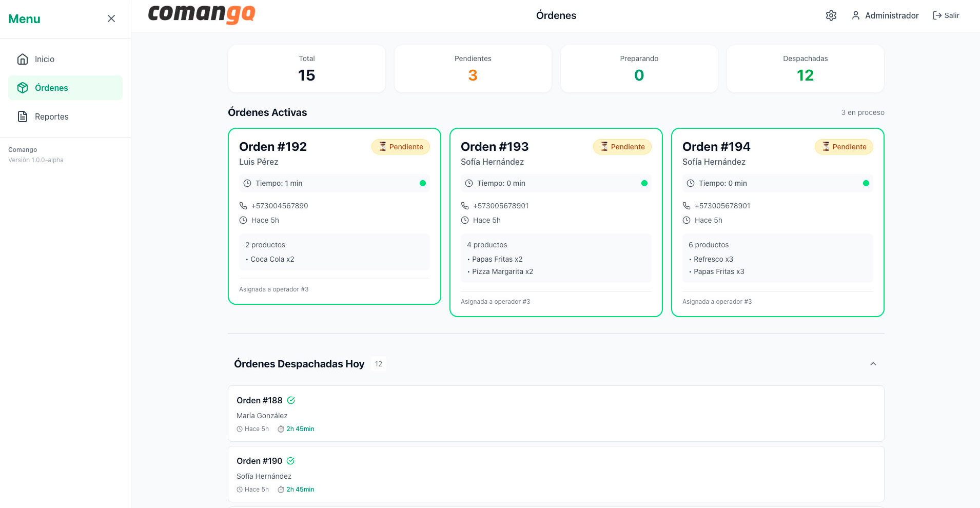Click the green status dot on Orden #193
Viewport: 980px width, 508px height.
[644, 183]
